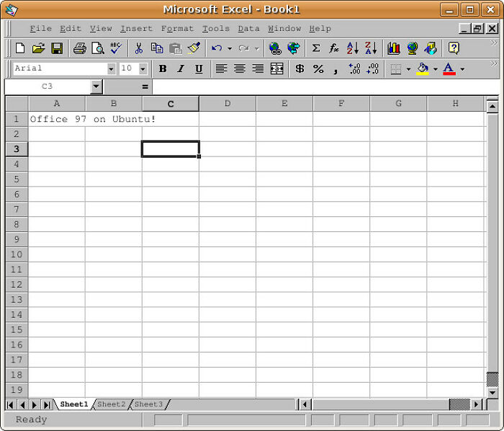Click the AutoSum sigma icon
The height and width of the screenshot is (431, 504).
tap(315, 48)
